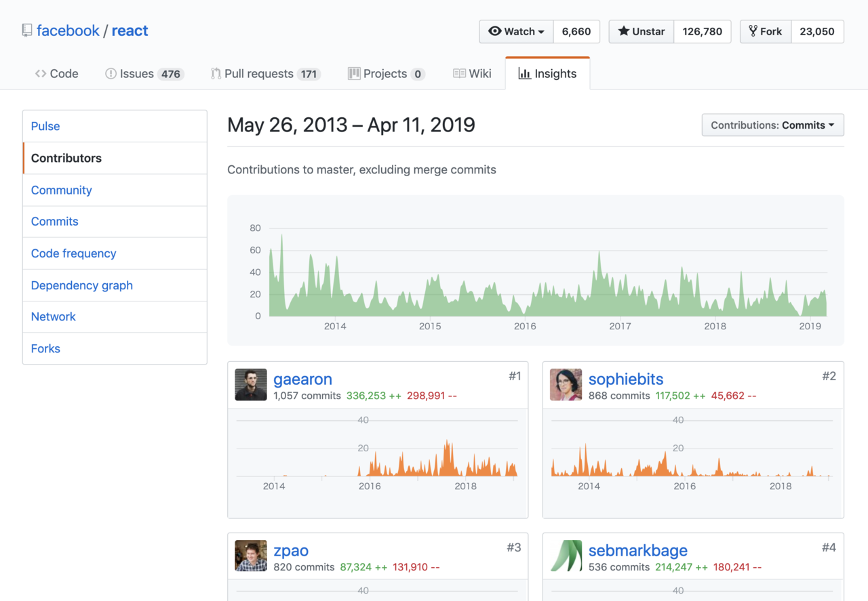
Task: Open sophiebits' avatar picture
Action: [x=566, y=385]
